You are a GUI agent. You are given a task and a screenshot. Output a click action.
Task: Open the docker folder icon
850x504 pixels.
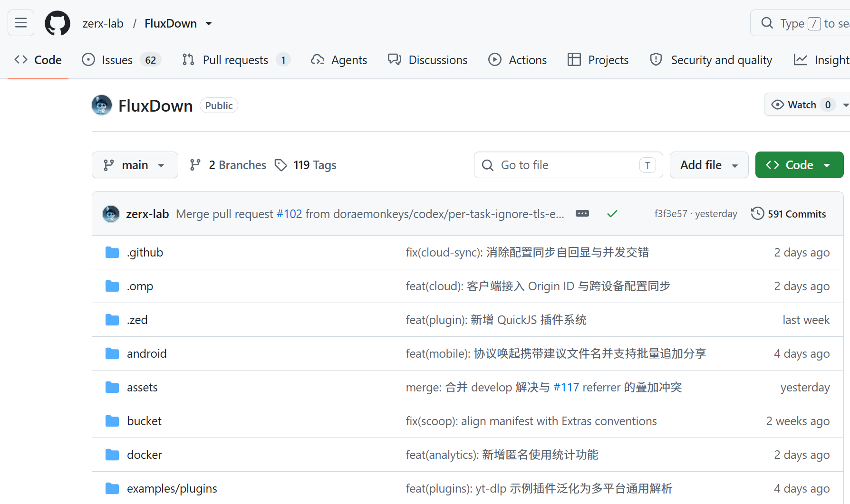point(112,455)
